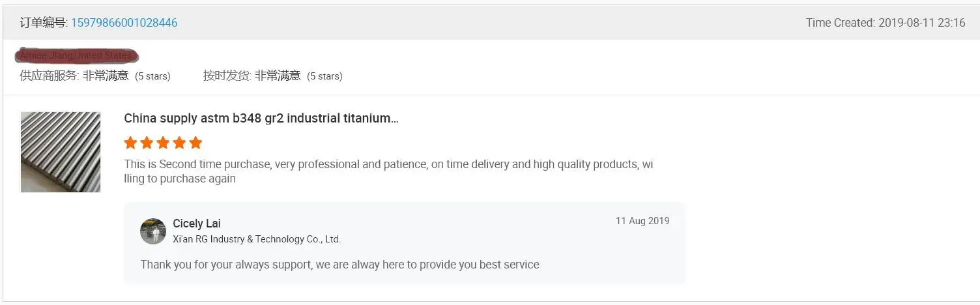Select the third orange rating star
The height and width of the screenshot is (305, 980).
click(x=163, y=143)
